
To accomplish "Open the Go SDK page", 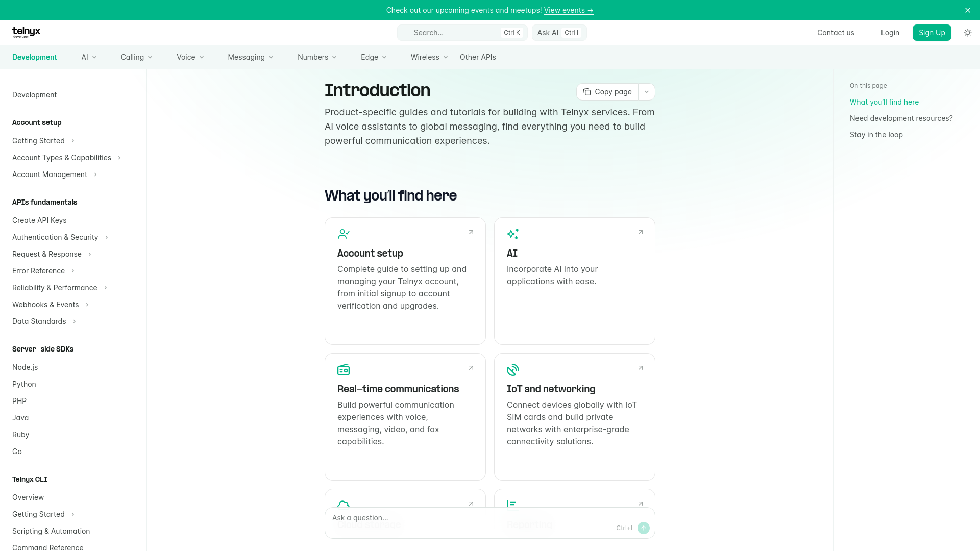I will (x=17, y=452).
